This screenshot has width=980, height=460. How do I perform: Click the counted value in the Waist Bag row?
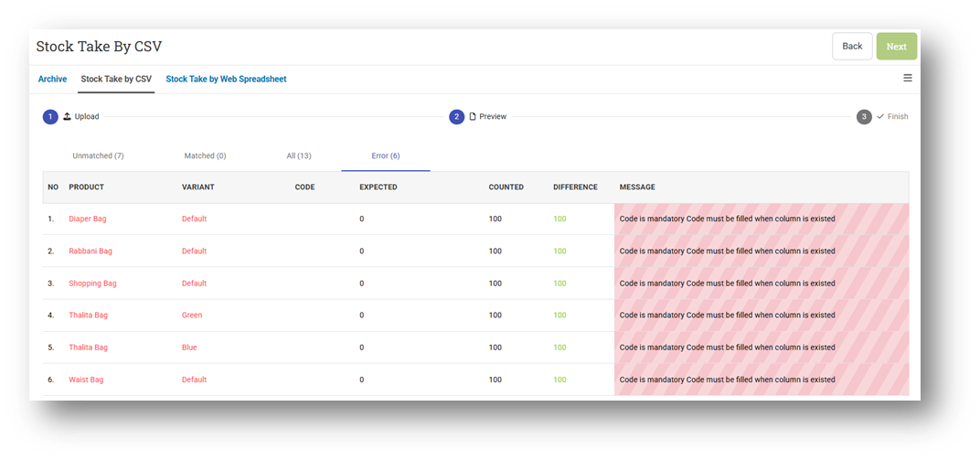pyautogui.click(x=495, y=380)
